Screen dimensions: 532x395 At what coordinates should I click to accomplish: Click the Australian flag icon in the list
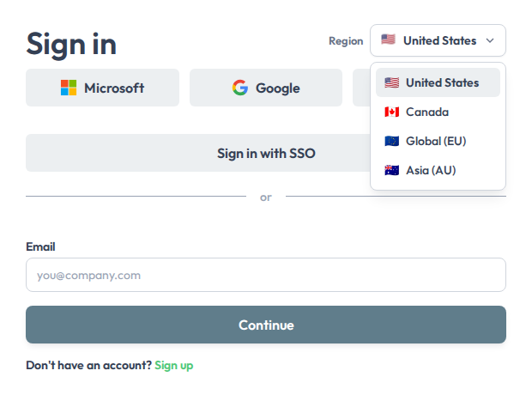pos(392,170)
